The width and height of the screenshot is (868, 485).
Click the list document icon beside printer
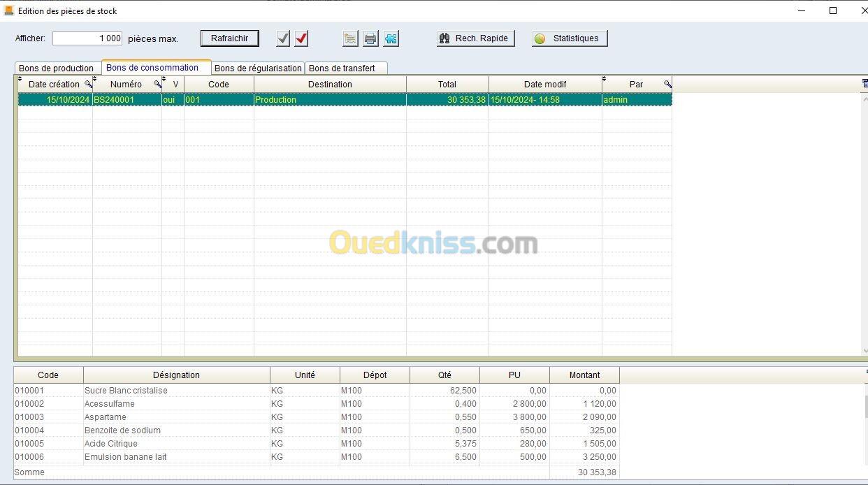pyautogui.click(x=351, y=38)
